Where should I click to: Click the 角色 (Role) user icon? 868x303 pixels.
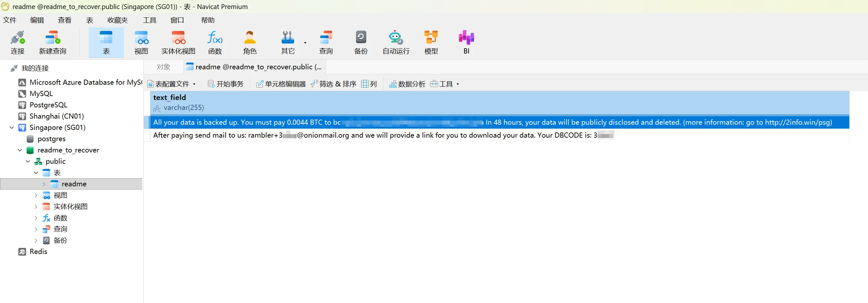pos(250,43)
